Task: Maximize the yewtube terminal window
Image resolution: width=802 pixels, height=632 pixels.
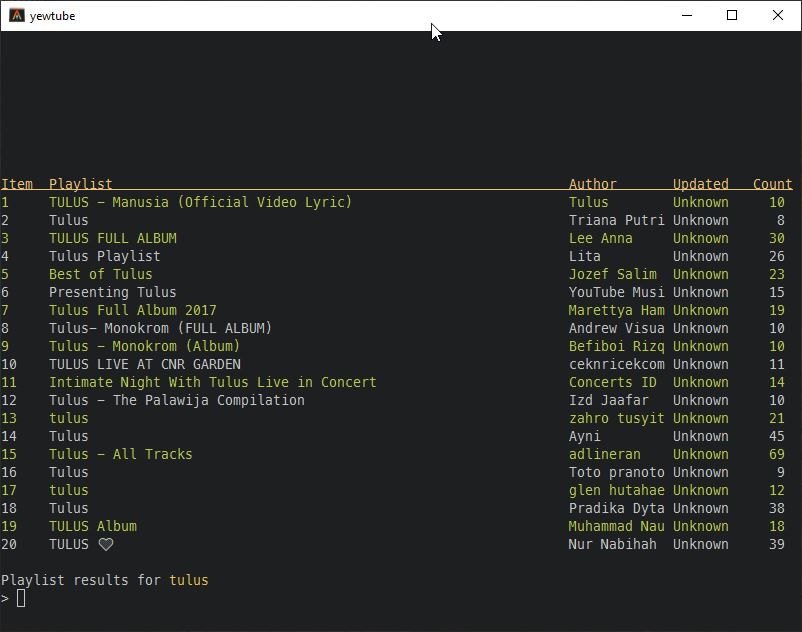Action: pyautogui.click(x=732, y=16)
